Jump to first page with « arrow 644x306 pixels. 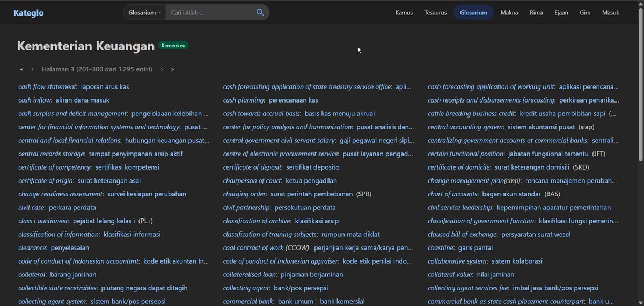[21, 69]
